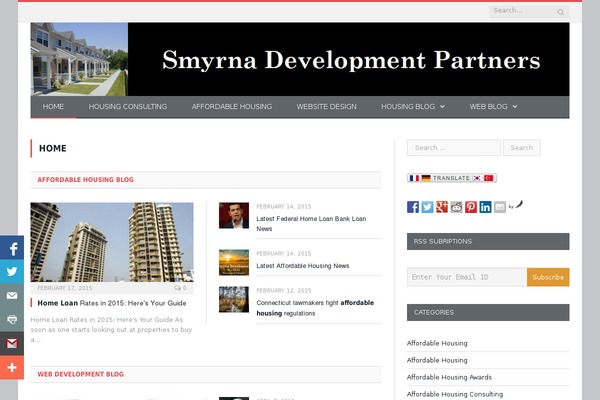Image resolution: width=600 pixels, height=400 pixels.
Task: Click the Reddit icon in social row
Action: click(x=456, y=207)
